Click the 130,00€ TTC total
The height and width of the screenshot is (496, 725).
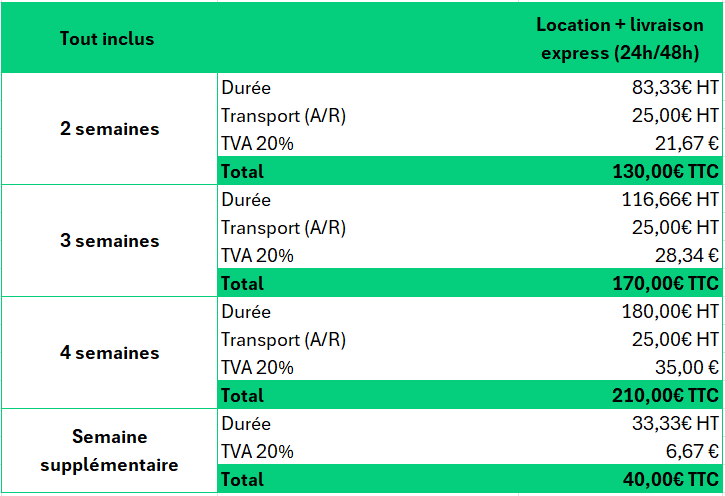point(665,172)
